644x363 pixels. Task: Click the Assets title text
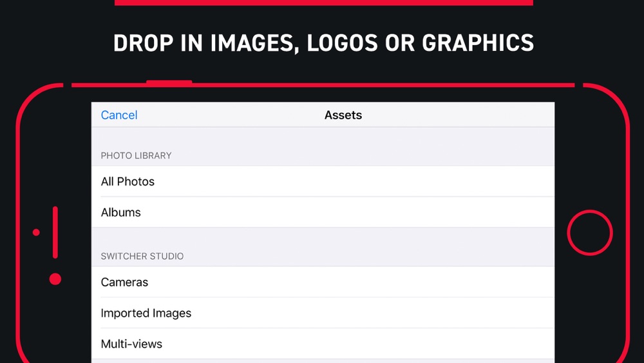(343, 115)
